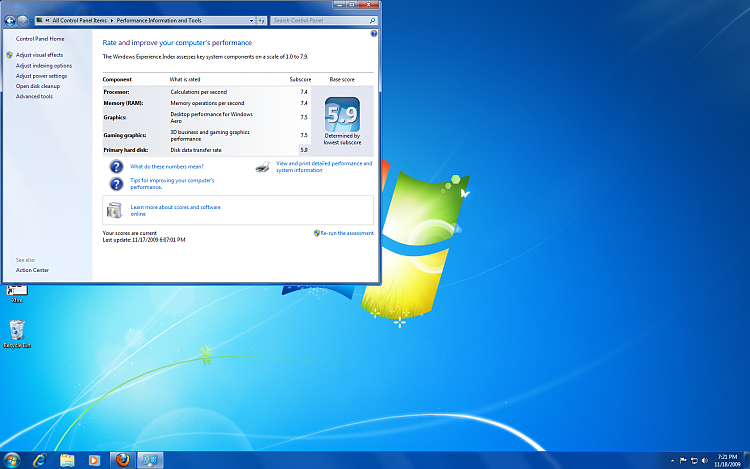This screenshot has height=469, width=750.
Task: Click 'Disk data transfer rate' text
Action: point(196,150)
